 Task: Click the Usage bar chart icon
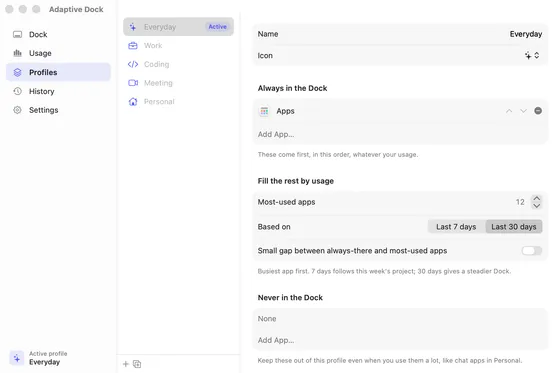(x=18, y=53)
